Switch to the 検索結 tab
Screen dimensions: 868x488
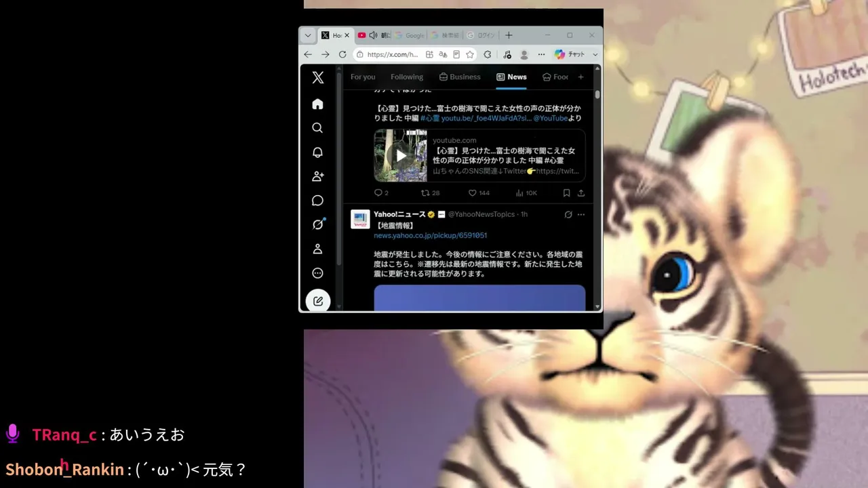click(x=446, y=35)
